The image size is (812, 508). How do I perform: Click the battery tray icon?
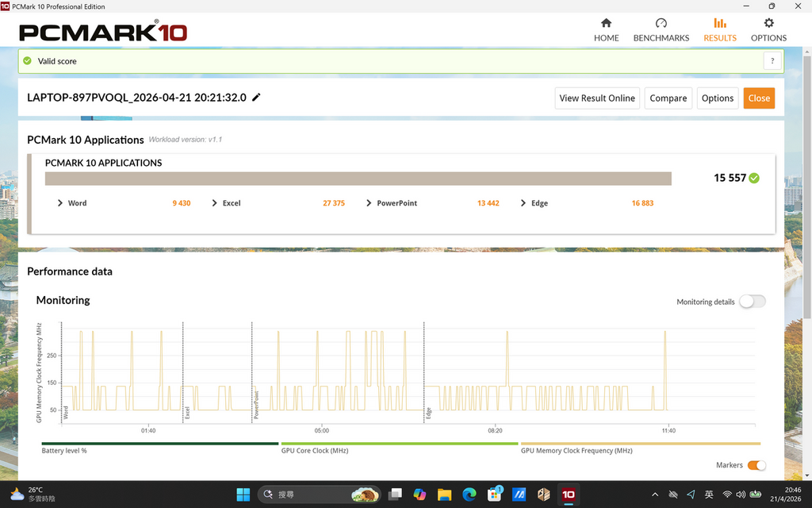point(756,495)
